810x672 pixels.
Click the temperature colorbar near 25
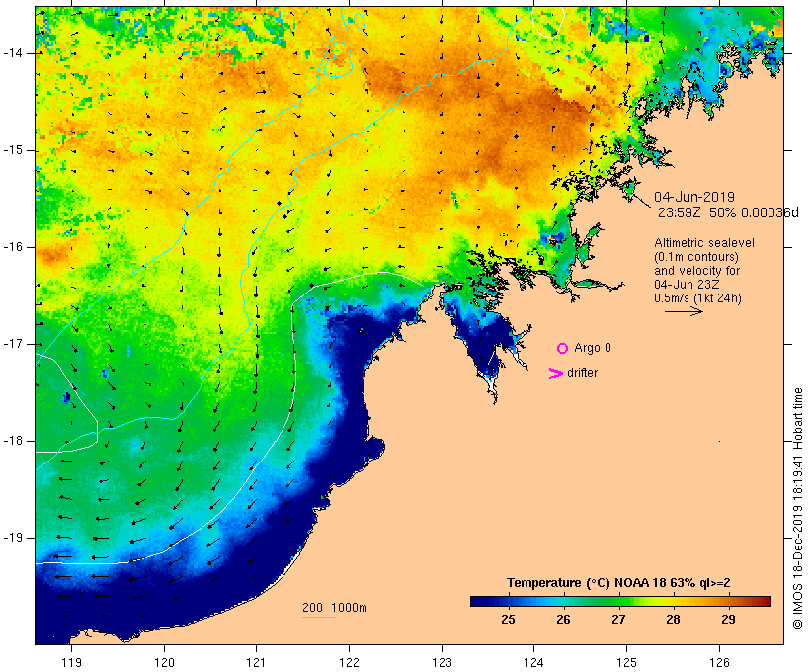509,601
